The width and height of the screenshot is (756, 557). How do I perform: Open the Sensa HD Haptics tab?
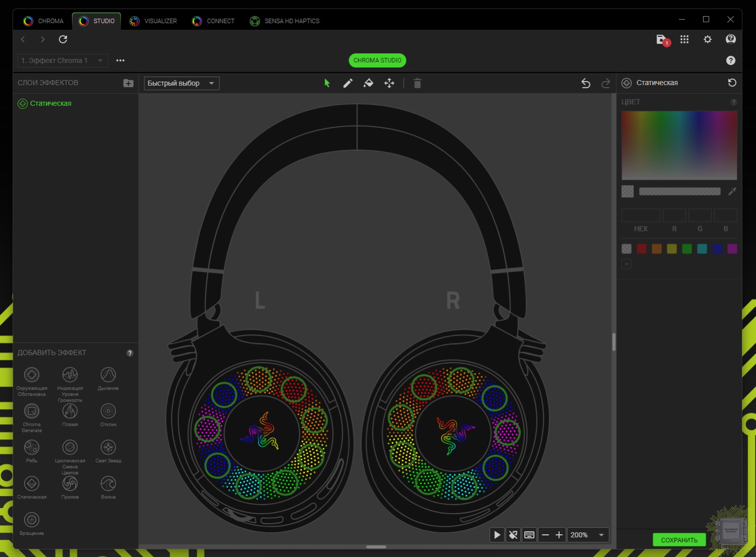[285, 21]
